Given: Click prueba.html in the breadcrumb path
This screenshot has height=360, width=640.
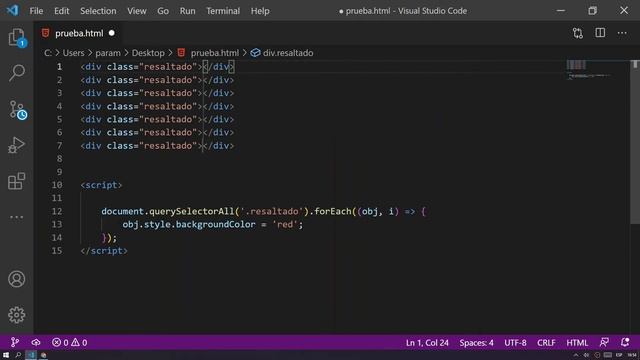Looking at the screenshot, I should (215, 53).
